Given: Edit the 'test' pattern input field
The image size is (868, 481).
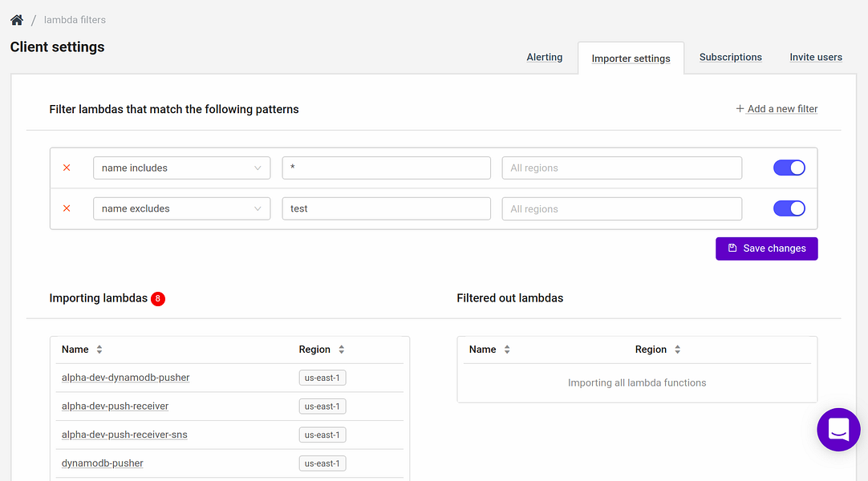Looking at the screenshot, I should click(386, 208).
